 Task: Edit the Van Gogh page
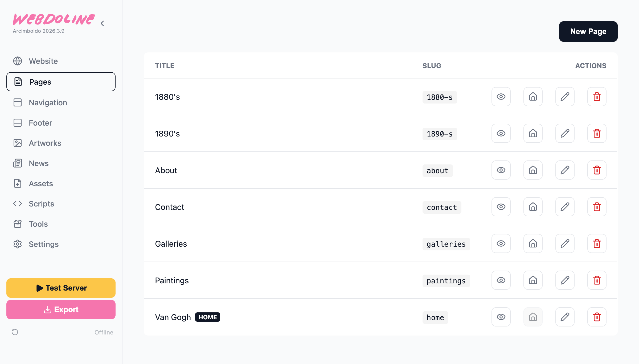coord(565,317)
